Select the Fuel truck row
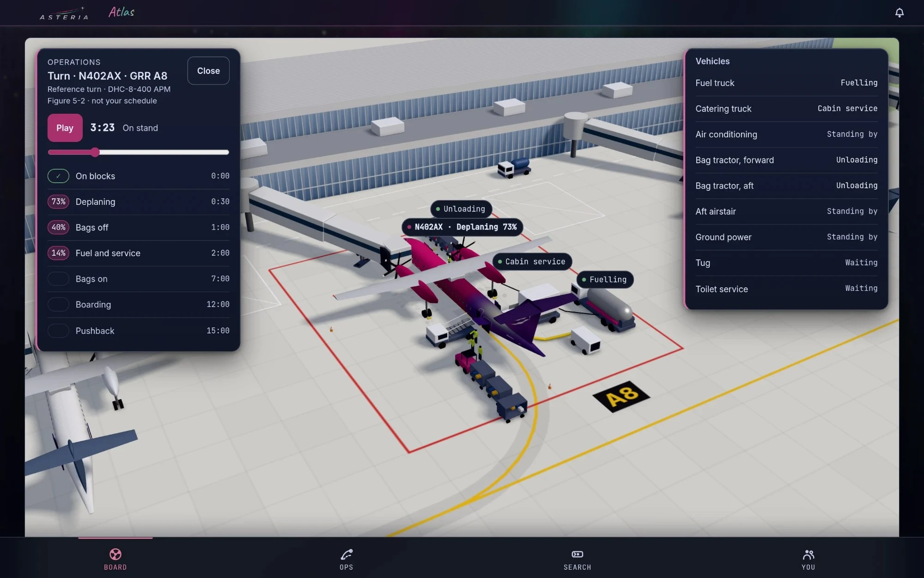 (x=786, y=83)
